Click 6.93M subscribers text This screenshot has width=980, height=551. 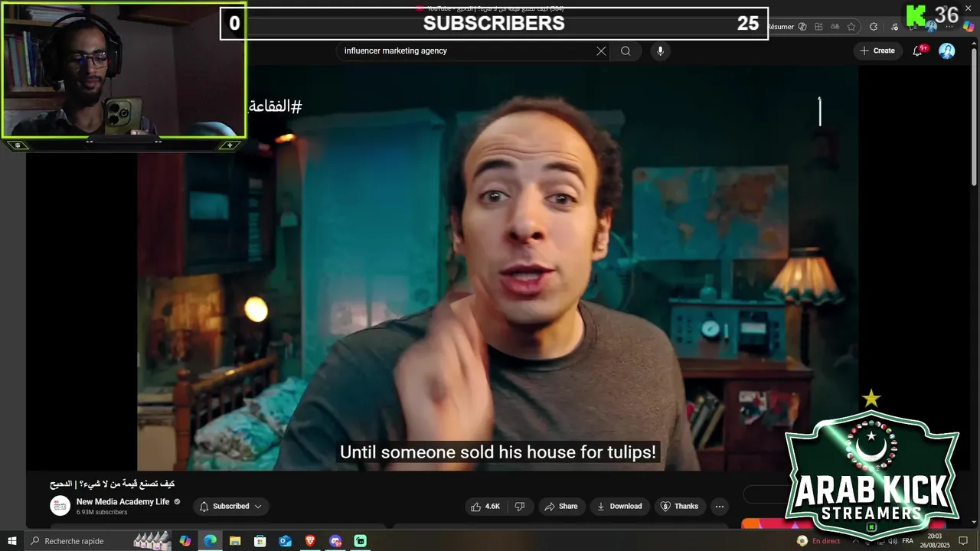102,512
